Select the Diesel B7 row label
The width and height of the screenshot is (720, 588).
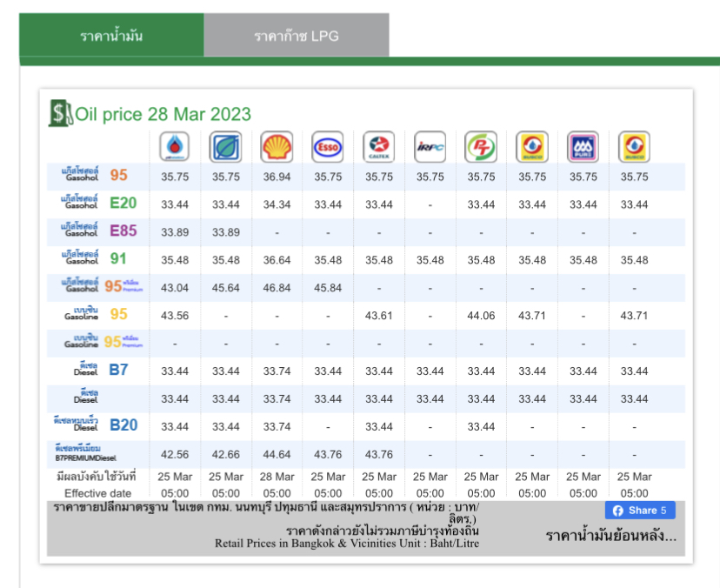click(101, 370)
